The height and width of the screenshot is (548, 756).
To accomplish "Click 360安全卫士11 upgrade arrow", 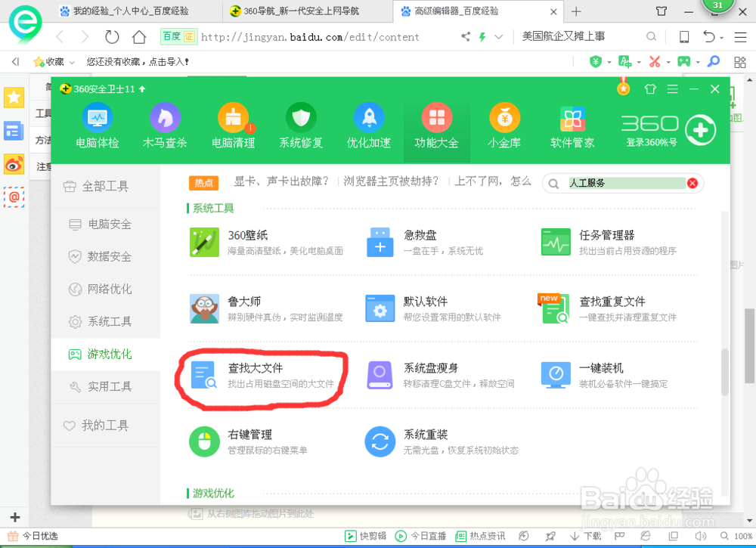I will pyautogui.click(x=142, y=89).
